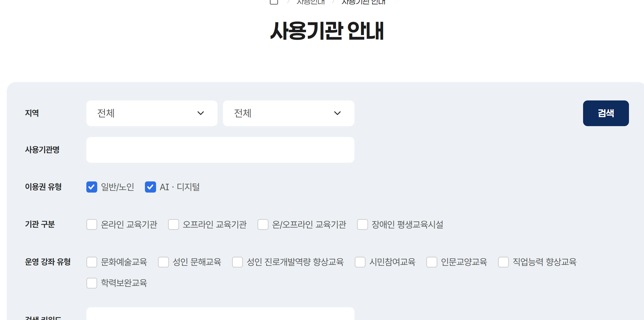Enable 성인 진로개발역량 향상교육 checkbox
The image size is (644, 320).
(237, 262)
